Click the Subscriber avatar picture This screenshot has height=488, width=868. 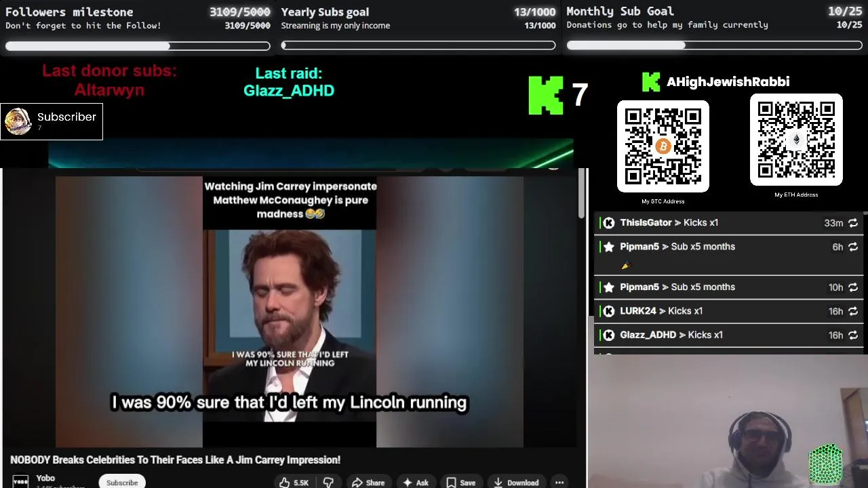[x=18, y=122]
